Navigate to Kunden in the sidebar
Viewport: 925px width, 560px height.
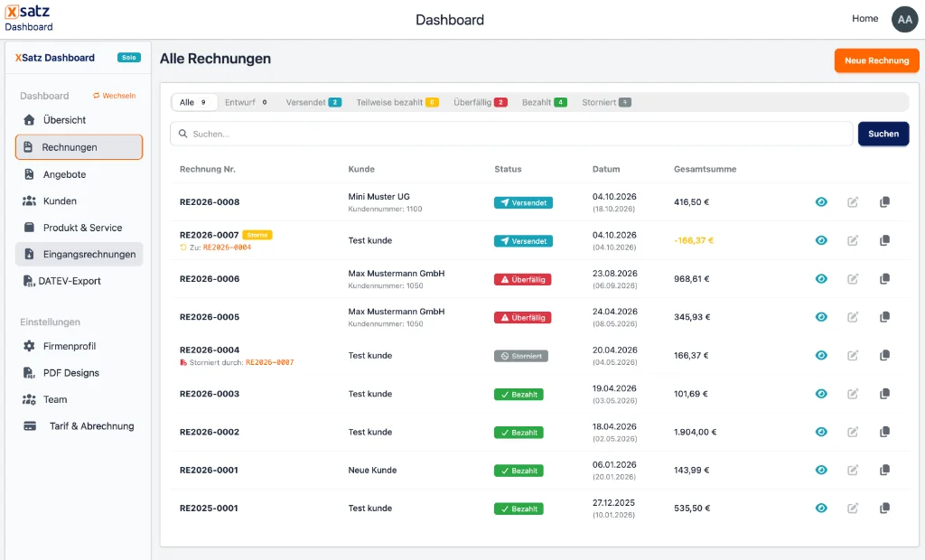coord(79,201)
